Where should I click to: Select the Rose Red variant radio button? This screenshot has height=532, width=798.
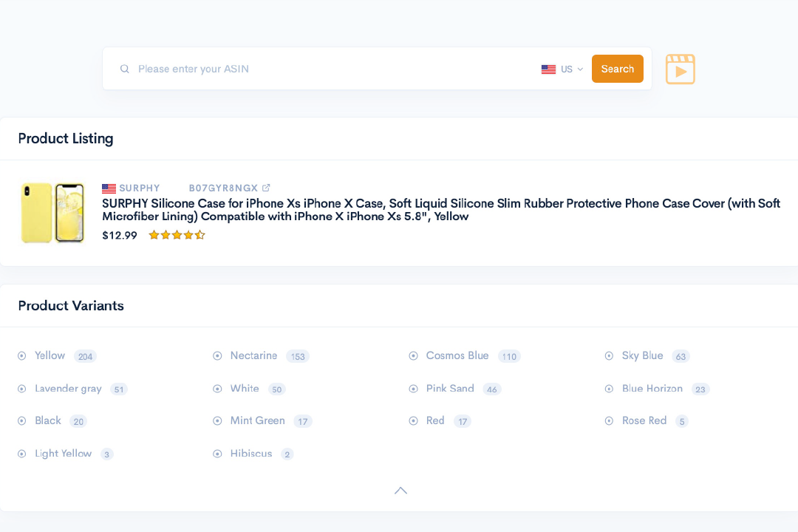[609, 421]
